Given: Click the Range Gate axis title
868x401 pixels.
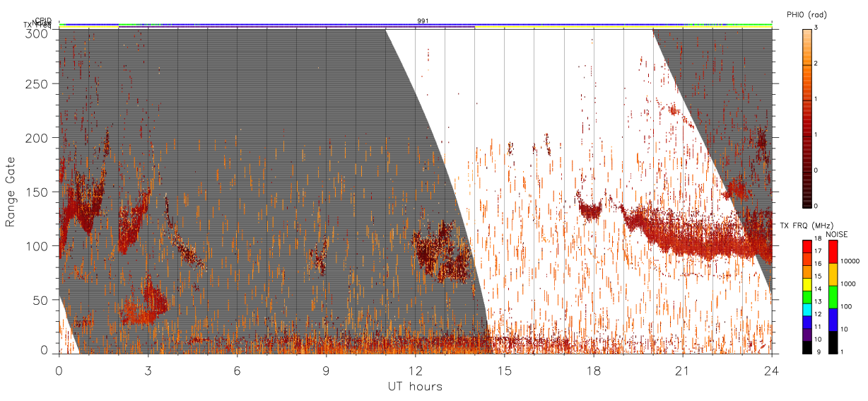Looking at the screenshot, I should click(11, 191).
